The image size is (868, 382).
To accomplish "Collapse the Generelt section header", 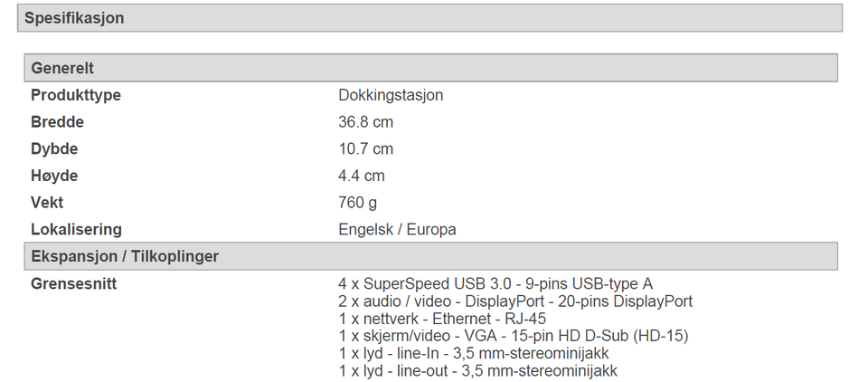I will click(x=62, y=68).
